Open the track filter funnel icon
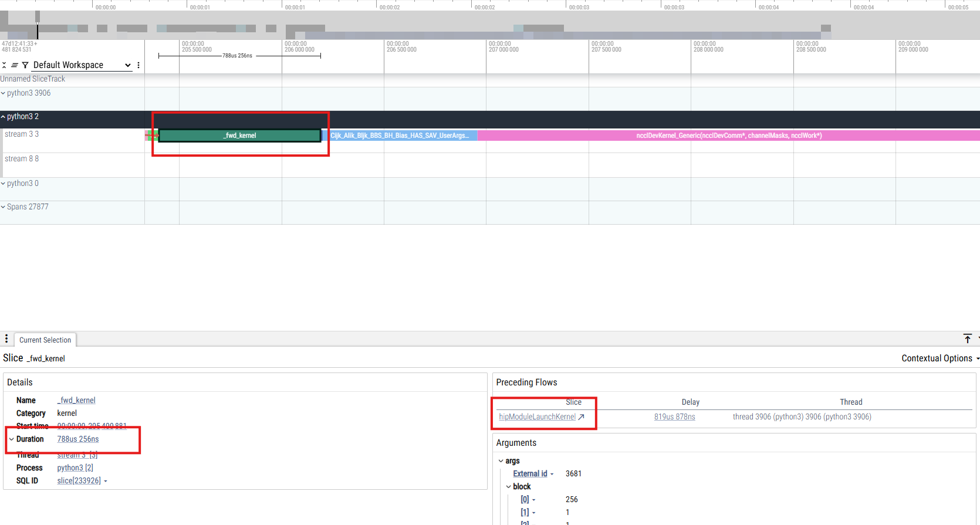This screenshot has width=980, height=525. tap(25, 65)
